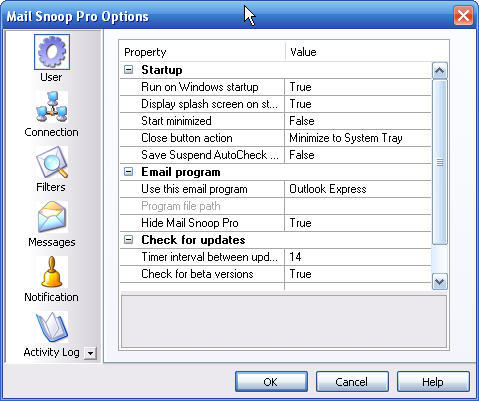Select the Display splash screen property row
The height and width of the screenshot is (401, 479).
(275, 104)
